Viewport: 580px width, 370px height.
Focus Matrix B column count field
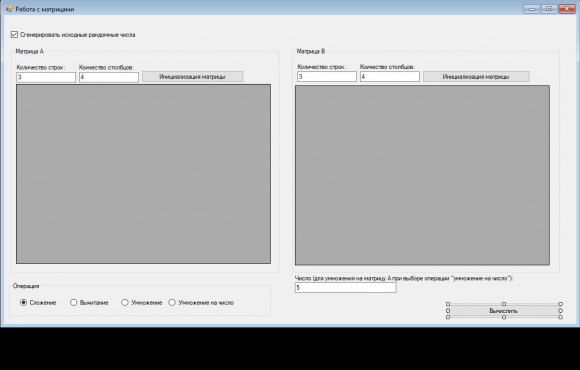click(390, 77)
